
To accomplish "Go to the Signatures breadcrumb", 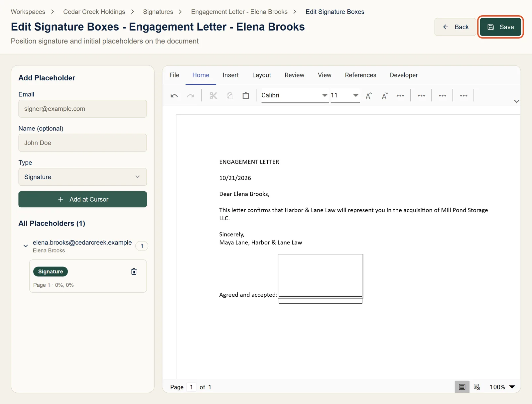I will (x=158, y=12).
